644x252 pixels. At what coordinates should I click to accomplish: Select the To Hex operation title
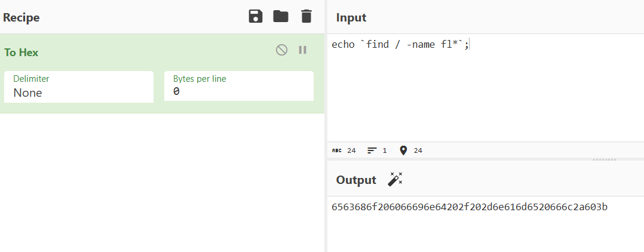click(x=22, y=53)
